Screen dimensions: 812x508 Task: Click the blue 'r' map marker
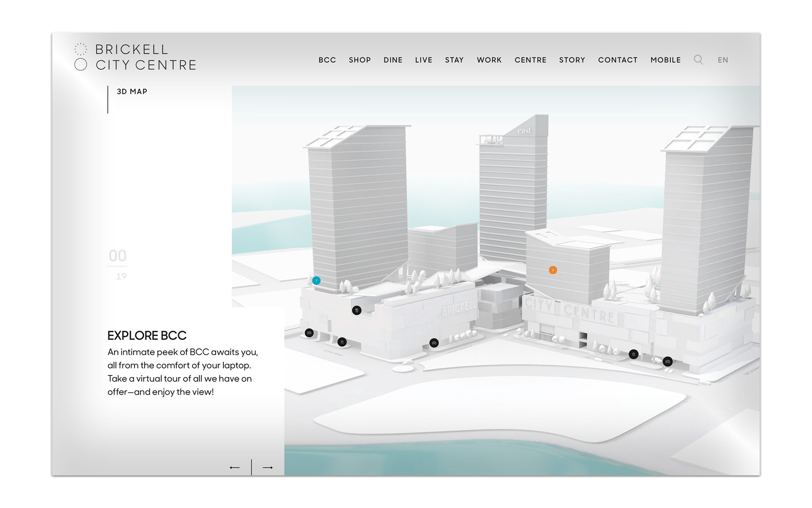click(316, 280)
